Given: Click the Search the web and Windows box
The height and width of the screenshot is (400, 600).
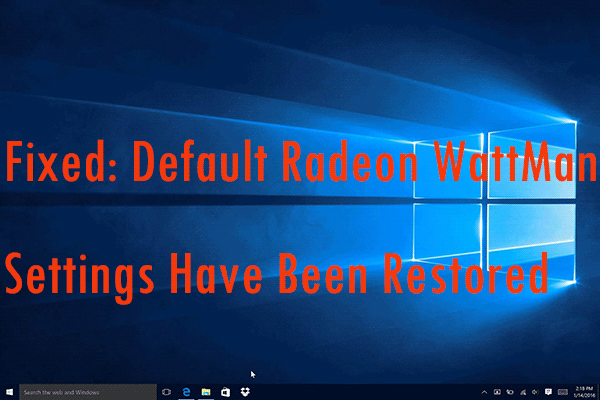Looking at the screenshot, I should 88,392.
